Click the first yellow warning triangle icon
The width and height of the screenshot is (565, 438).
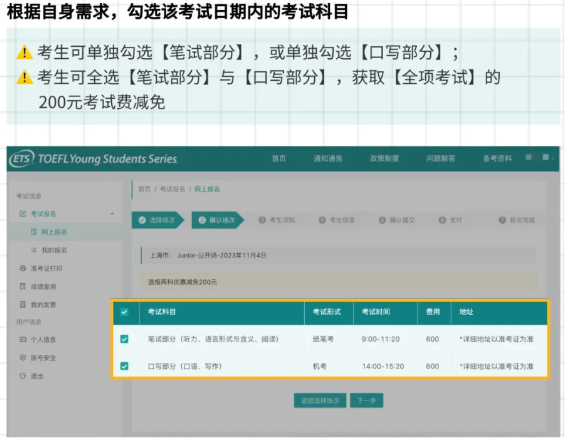pyautogui.click(x=25, y=53)
